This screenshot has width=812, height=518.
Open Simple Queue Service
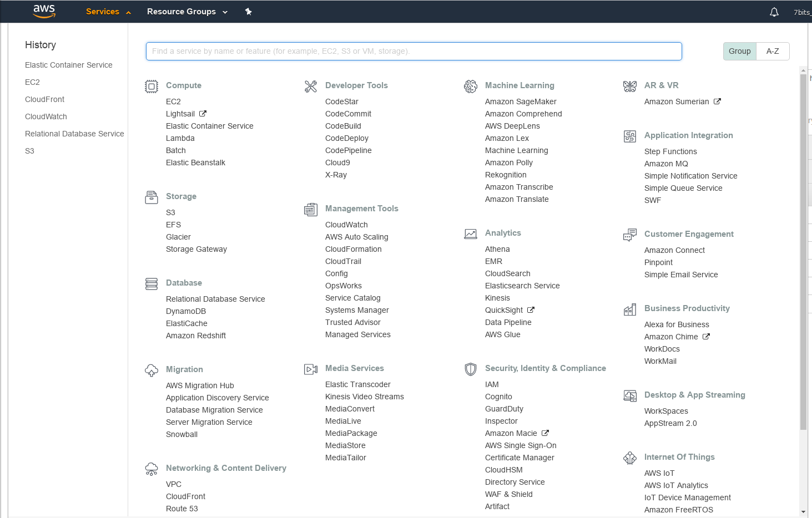coord(683,188)
